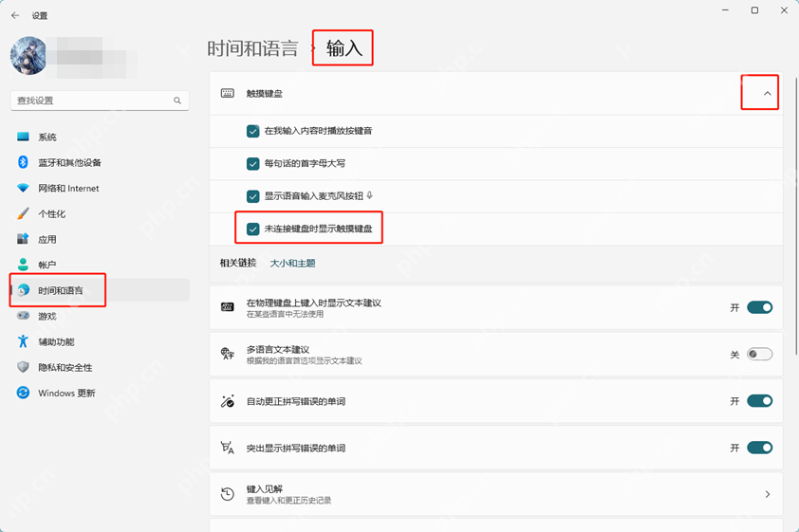Screen dimensions: 799x532
Task: Uncheck 未连接键盘时显示触摸键盘
Action: coord(252,229)
